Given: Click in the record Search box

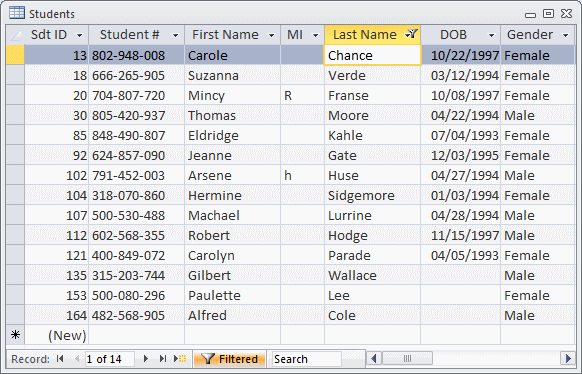Looking at the screenshot, I should [306, 359].
